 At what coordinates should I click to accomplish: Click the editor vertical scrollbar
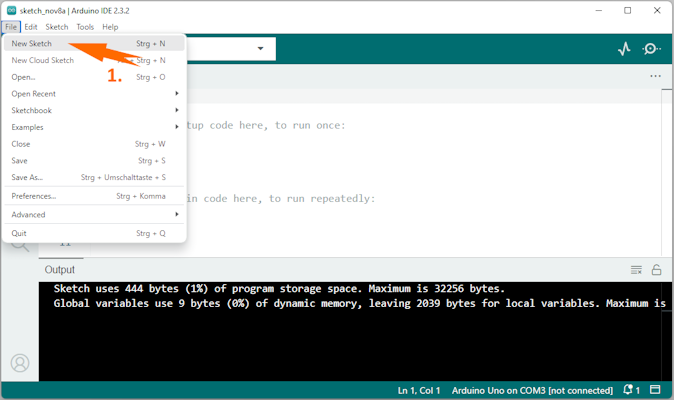tap(667, 172)
